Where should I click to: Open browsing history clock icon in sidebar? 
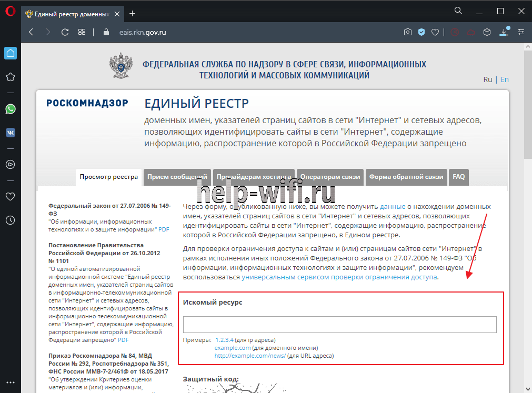pos(10,220)
